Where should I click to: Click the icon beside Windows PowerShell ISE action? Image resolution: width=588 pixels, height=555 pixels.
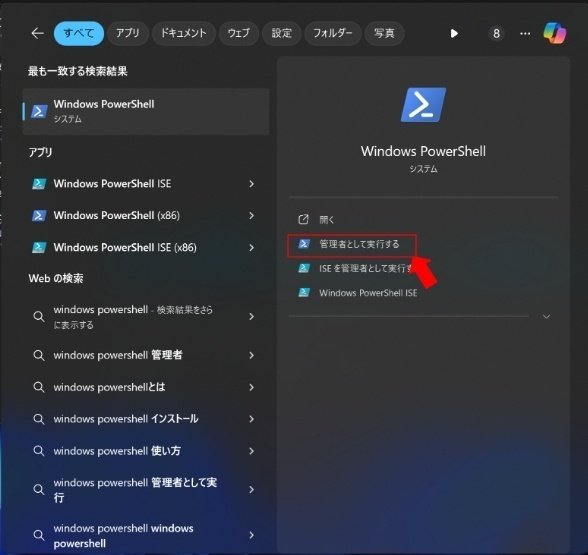coord(304,292)
